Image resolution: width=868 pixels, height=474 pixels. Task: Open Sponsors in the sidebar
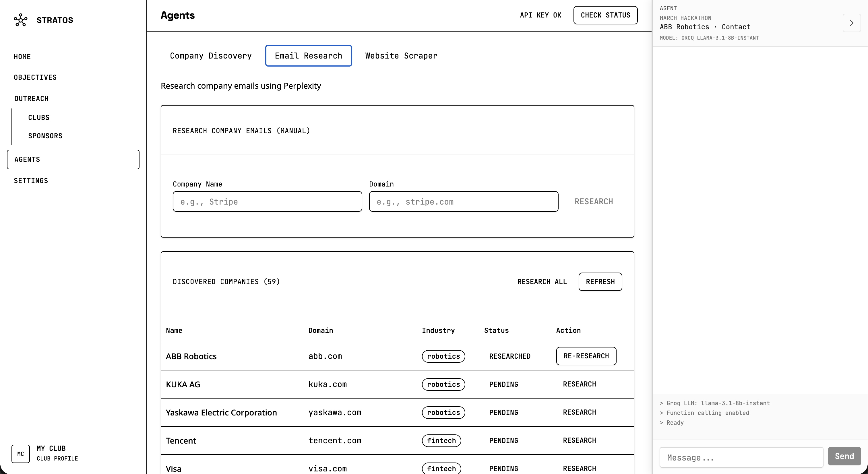click(x=45, y=136)
